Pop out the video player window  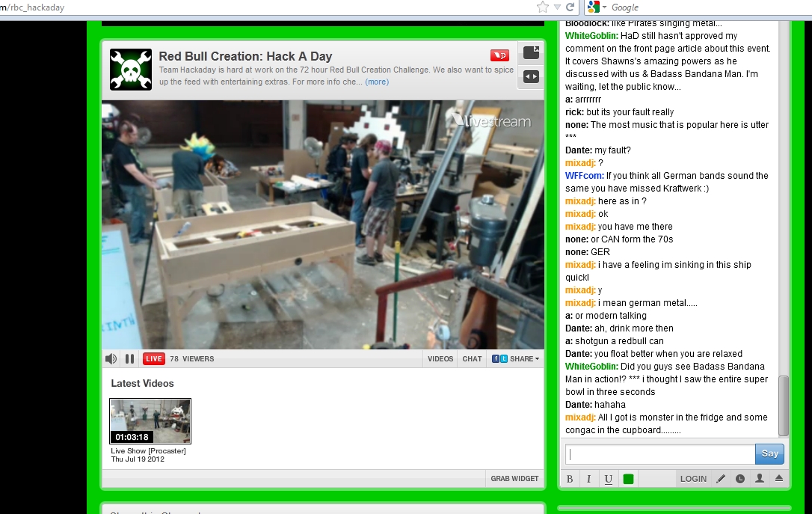[531, 52]
